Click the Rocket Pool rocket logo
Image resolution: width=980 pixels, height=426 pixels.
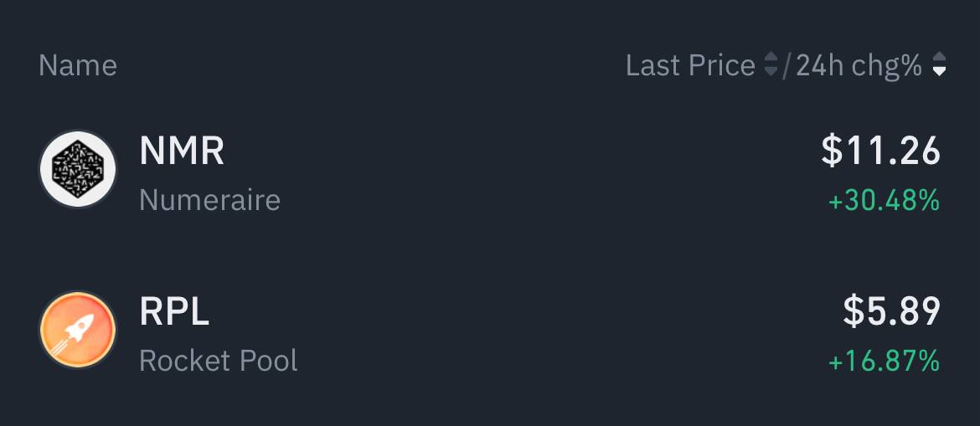coord(78,330)
